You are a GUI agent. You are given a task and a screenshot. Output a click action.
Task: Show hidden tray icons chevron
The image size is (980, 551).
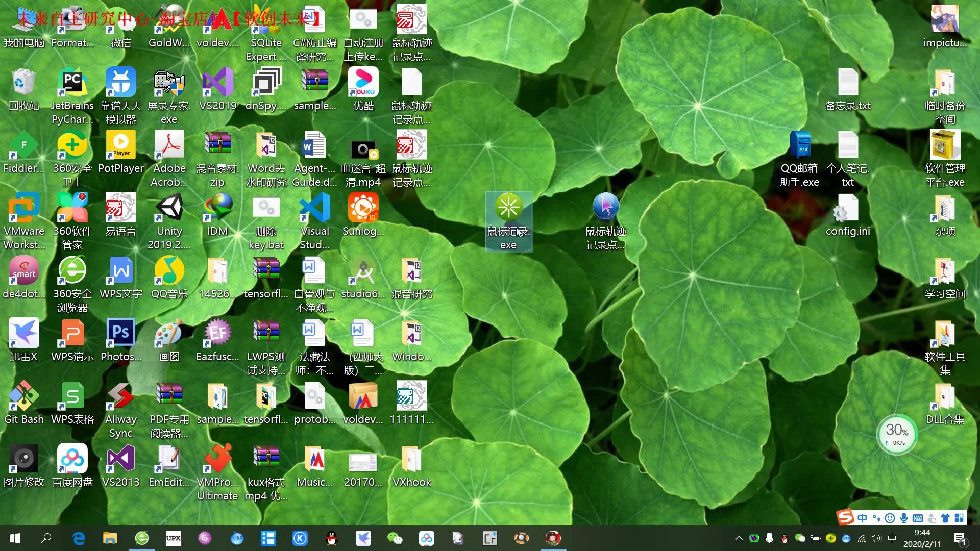[739, 538]
